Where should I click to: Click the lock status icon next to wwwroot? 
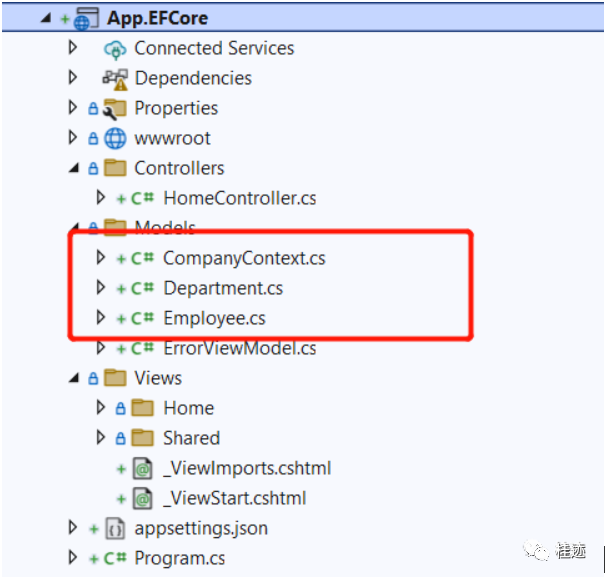click(x=93, y=139)
